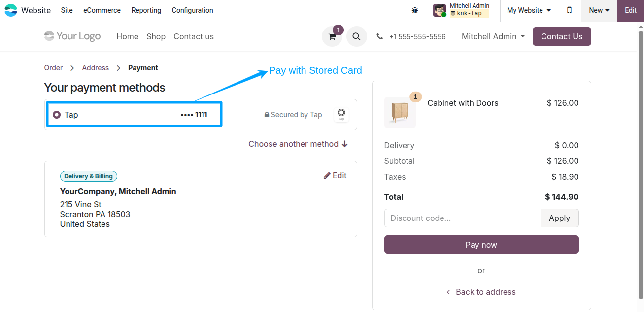Click the Tap provider logo on the payment row
Screen dimensions: 644x312
[x=341, y=114]
